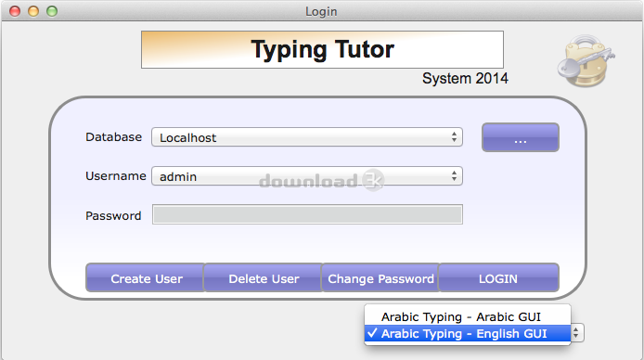Minimize the Login window with yellow button
Screen dimensions: 644x360
pyautogui.click(x=33, y=11)
